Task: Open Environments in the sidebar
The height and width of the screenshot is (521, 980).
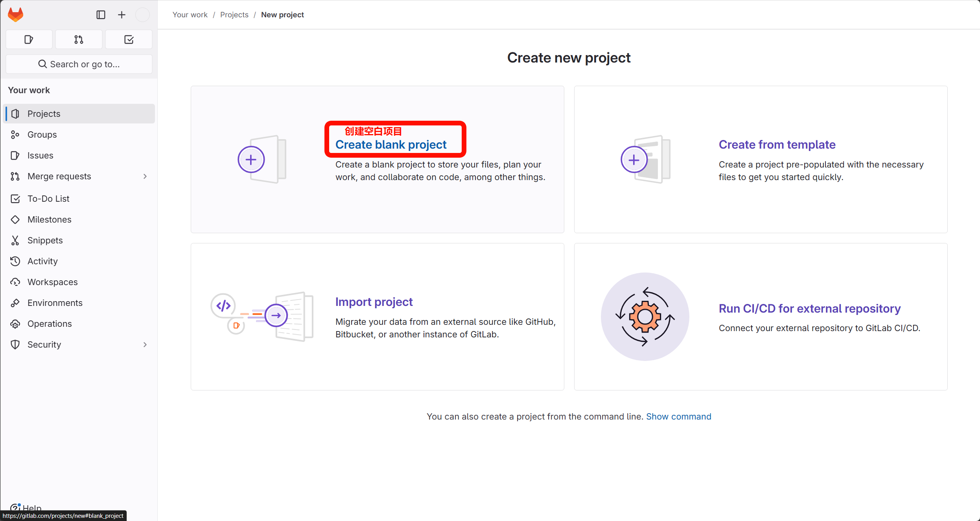Action: pyautogui.click(x=79, y=303)
